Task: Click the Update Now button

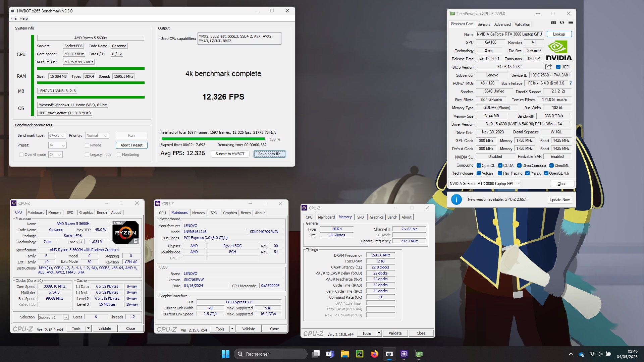Action: coord(559,200)
